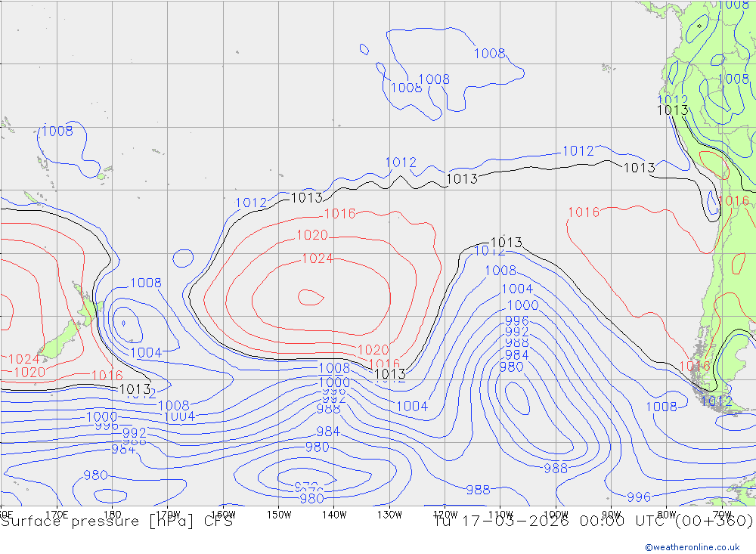This screenshot has width=756, height=554.
Task: Click the 150W longitude axis label
Action: tap(279, 514)
